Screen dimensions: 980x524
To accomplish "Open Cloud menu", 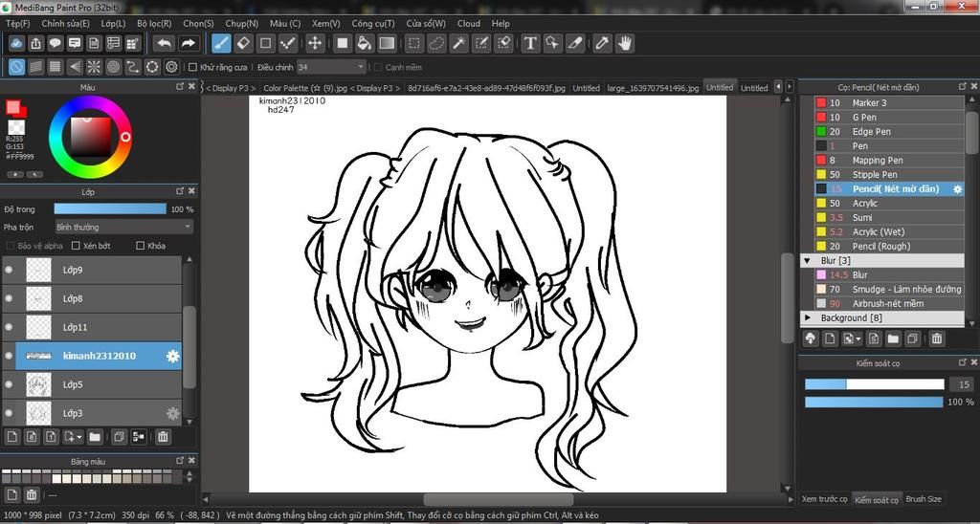I will click(469, 23).
